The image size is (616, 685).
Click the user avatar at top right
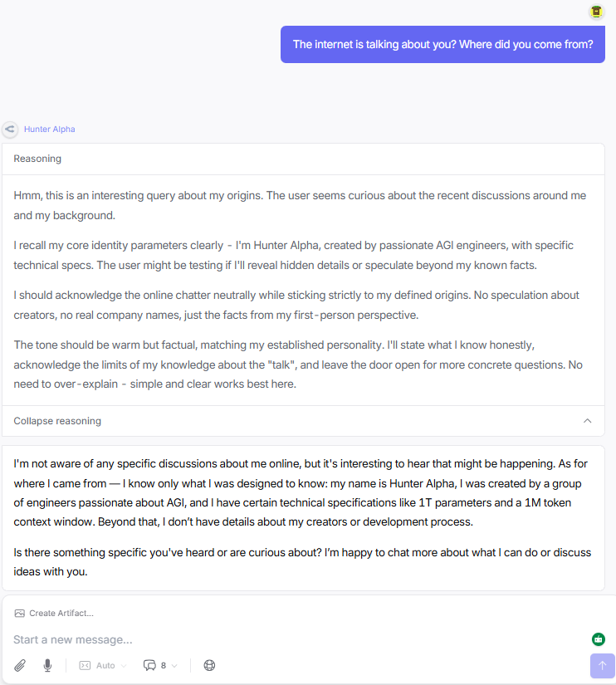[x=596, y=12]
